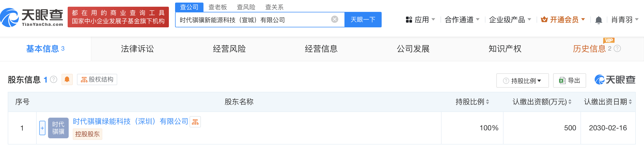Click the orange shareholder alert bell
Image resolution: width=644 pixels, height=161 pixels.
(x=67, y=79)
